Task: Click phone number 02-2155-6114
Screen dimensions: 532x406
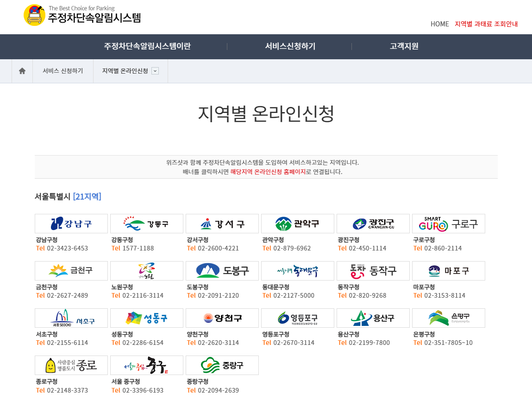Action: pos(67,343)
